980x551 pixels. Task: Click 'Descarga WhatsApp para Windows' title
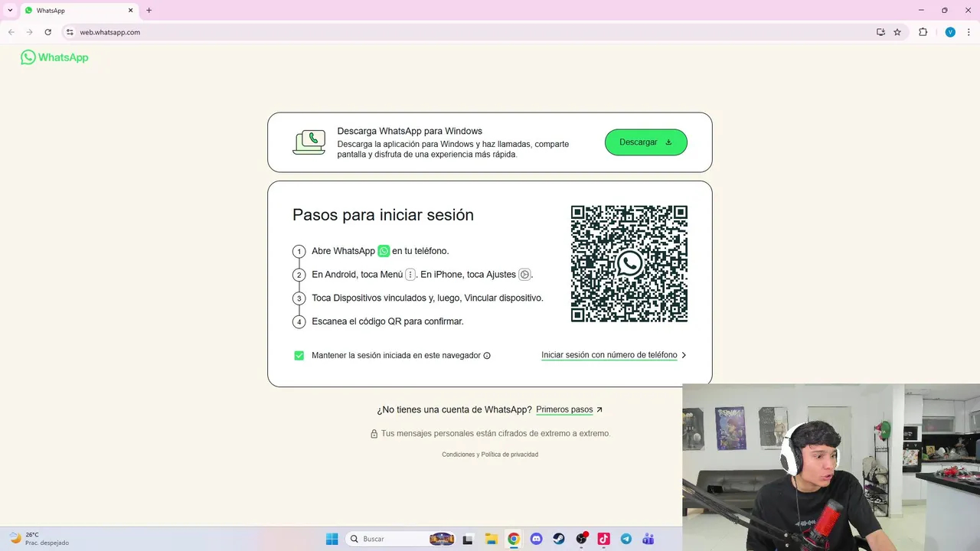point(410,131)
